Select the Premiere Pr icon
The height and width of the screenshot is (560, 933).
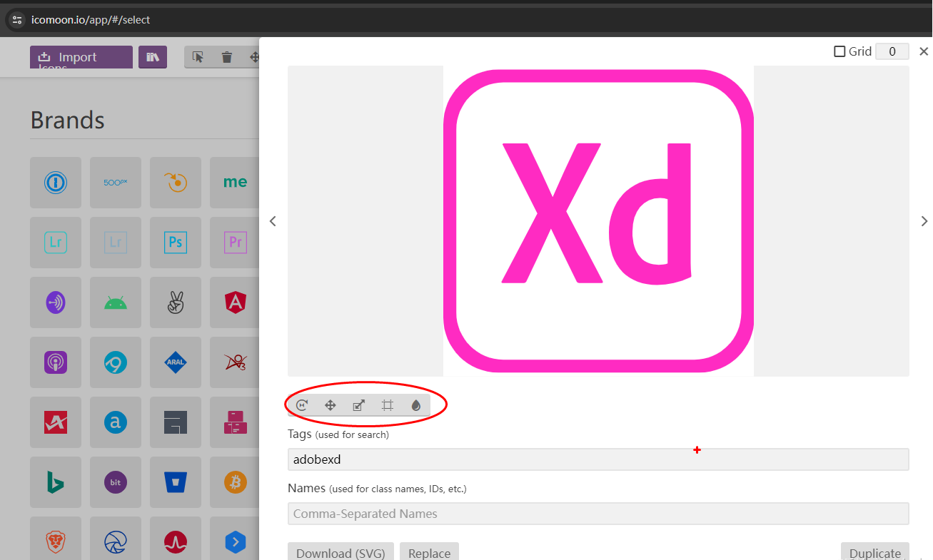236,243
